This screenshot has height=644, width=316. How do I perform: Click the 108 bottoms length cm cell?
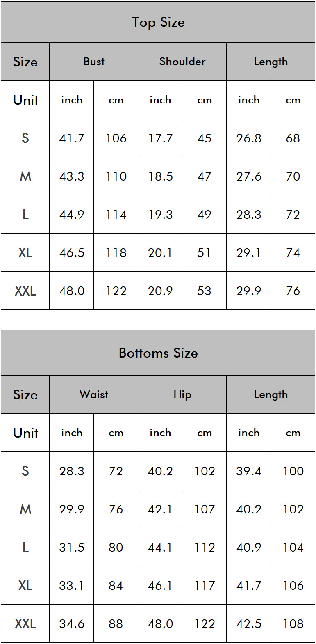pyautogui.click(x=293, y=624)
